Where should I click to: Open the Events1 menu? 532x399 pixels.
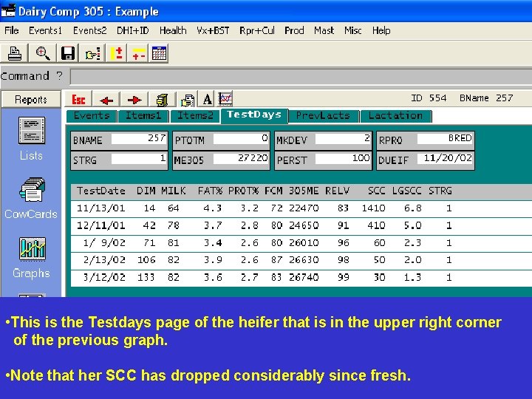(45, 30)
